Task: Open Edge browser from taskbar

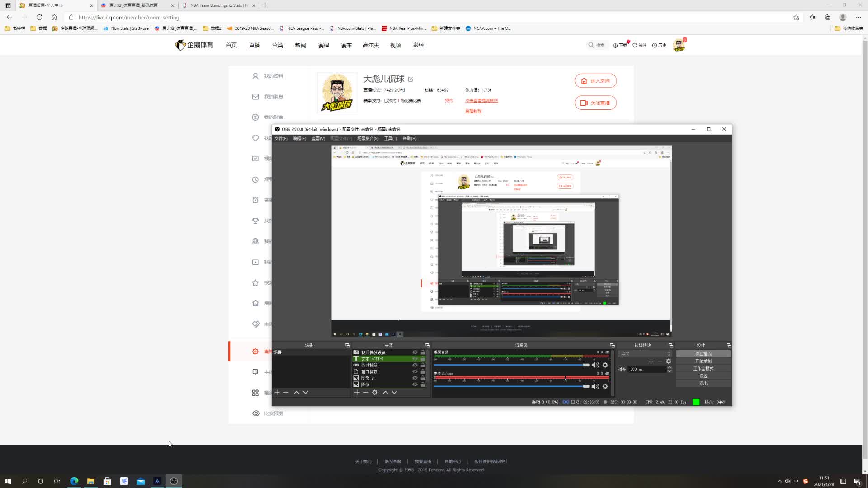Action: (74, 481)
